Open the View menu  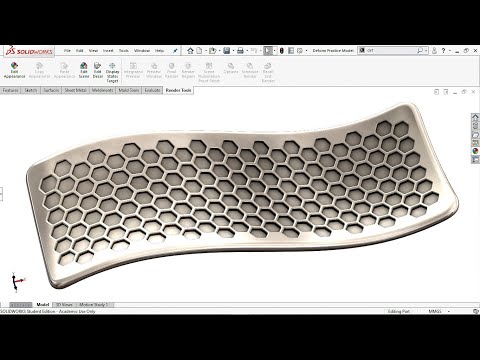[x=93, y=51]
